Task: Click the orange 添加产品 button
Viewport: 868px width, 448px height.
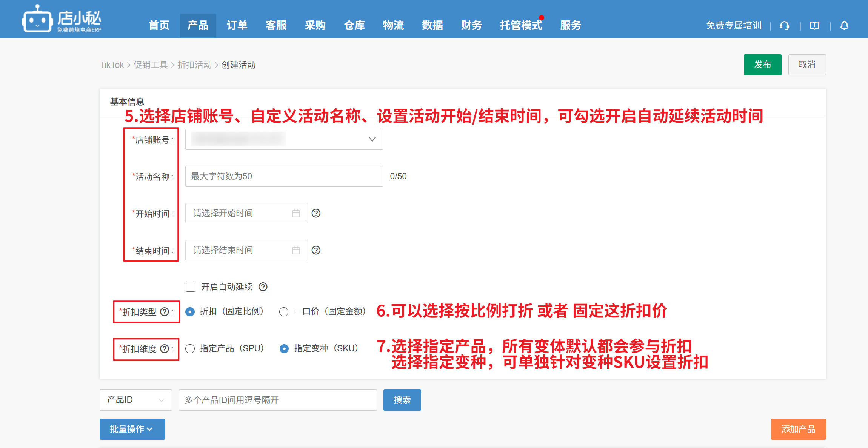Action: coord(798,429)
